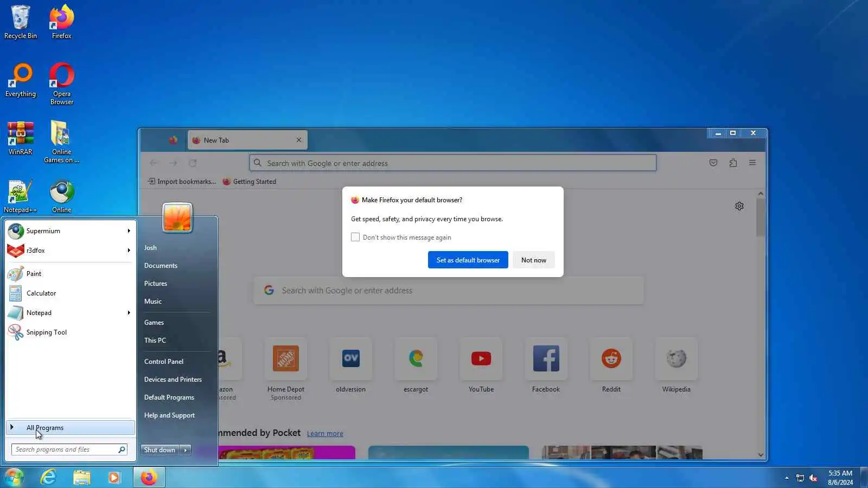Open Default Programs in Start menu

point(169,397)
